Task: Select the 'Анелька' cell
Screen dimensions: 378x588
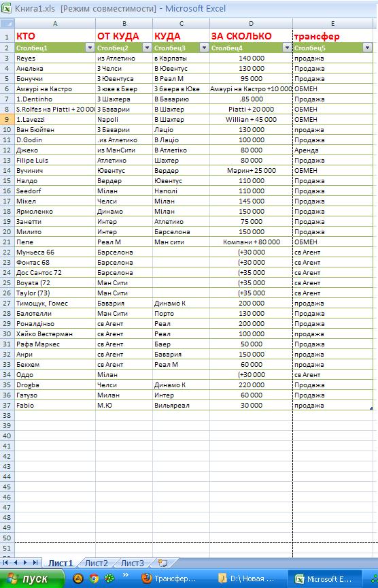Action: point(55,68)
